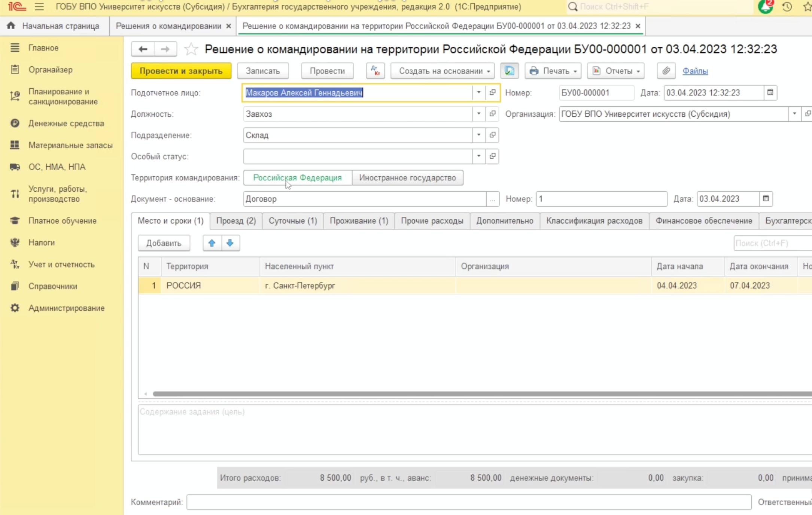Expand the Печать dropdown button
Screen dimensions: 812x515
553,71
